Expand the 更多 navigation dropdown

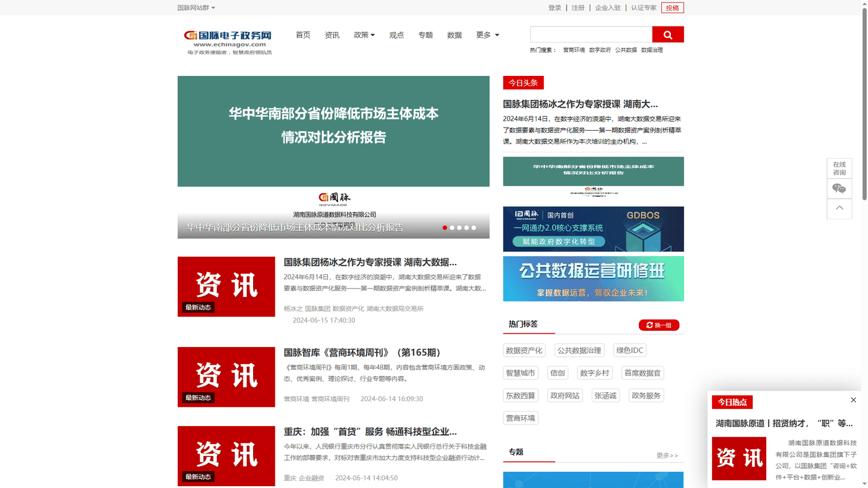[487, 35]
